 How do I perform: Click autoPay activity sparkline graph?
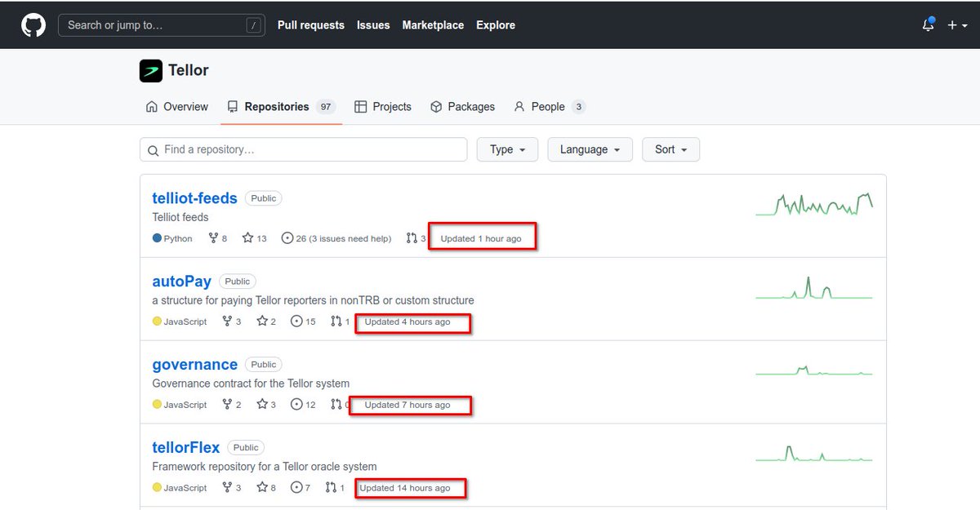coord(814,287)
